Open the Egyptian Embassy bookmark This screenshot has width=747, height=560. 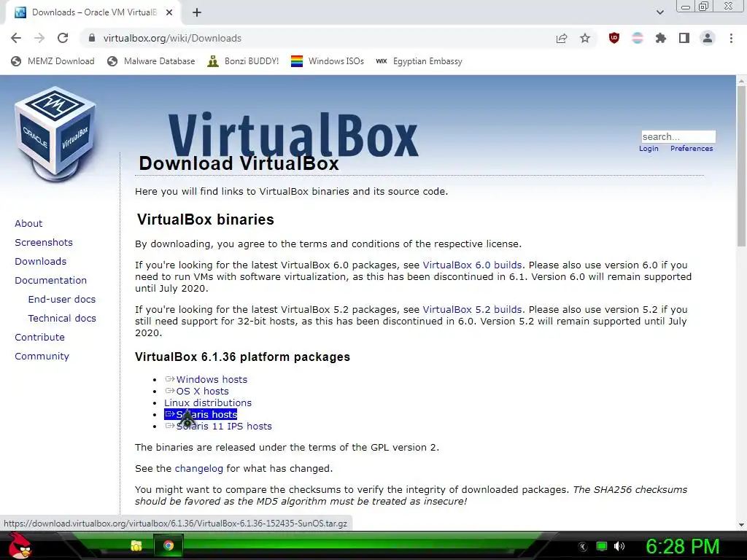(419, 61)
